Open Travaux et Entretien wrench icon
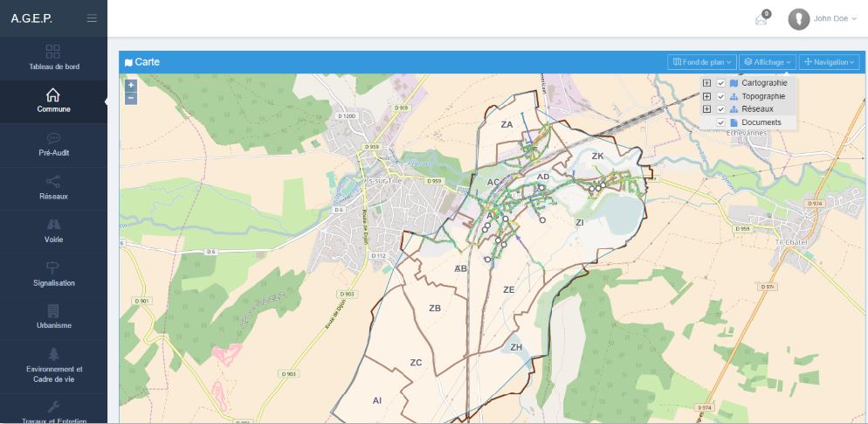 pos(53,407)
